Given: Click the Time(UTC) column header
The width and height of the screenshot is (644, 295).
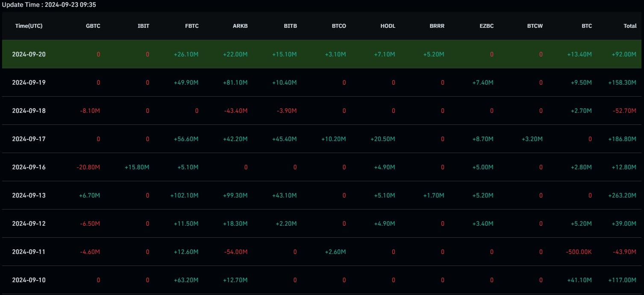Looking at the screenshot, I should 29,26.
